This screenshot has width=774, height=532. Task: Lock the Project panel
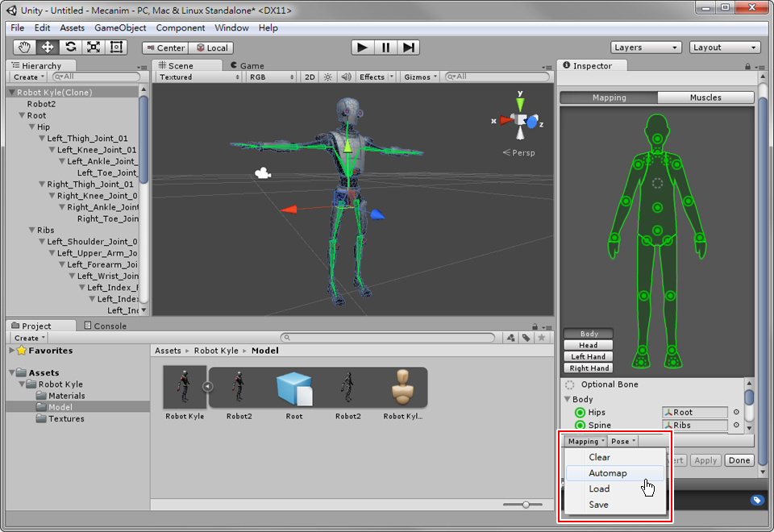point(535,326)
